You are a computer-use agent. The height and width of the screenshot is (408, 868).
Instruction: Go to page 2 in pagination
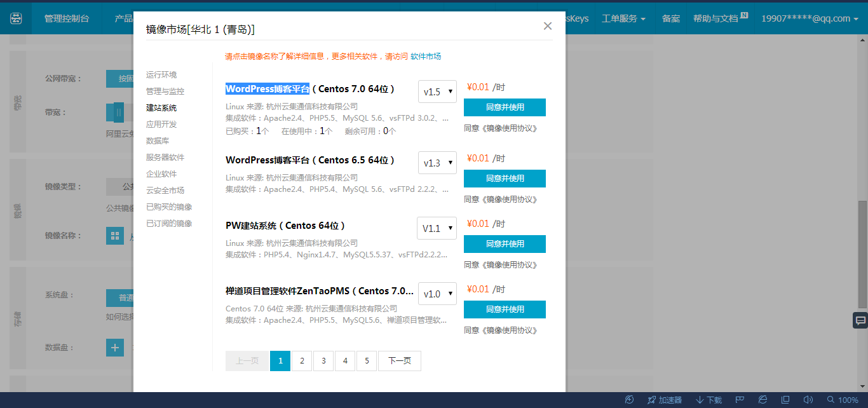point(302,361)
